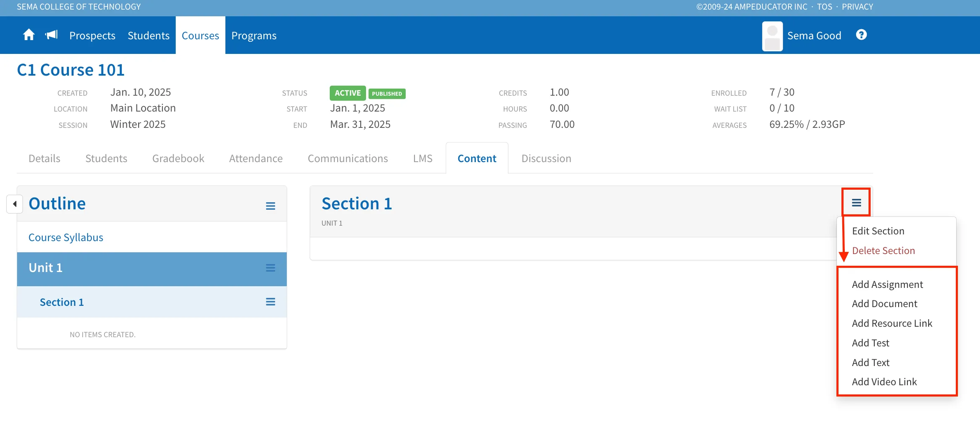The image size is (980, 422).
Task: Switch to the Communications tab
Action: point(348,158)
